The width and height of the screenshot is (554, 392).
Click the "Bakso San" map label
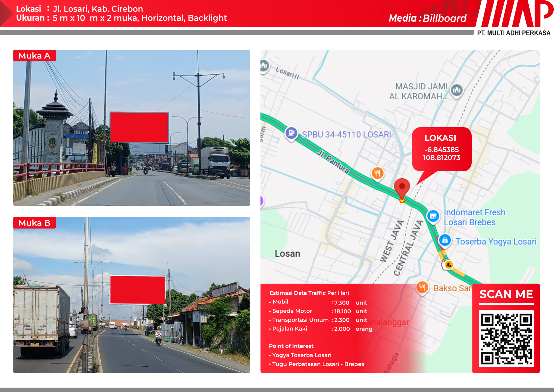click(x=453, y=288)
